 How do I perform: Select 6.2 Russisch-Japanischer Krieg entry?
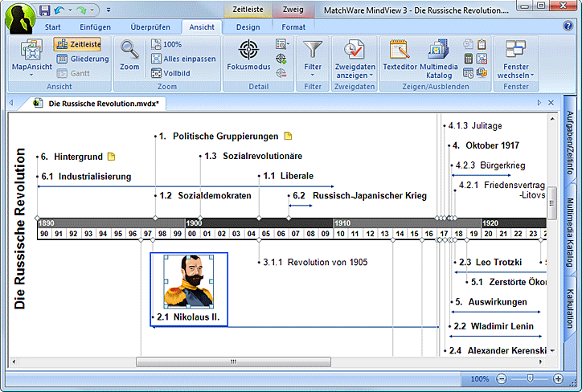[x=359, y=195]
